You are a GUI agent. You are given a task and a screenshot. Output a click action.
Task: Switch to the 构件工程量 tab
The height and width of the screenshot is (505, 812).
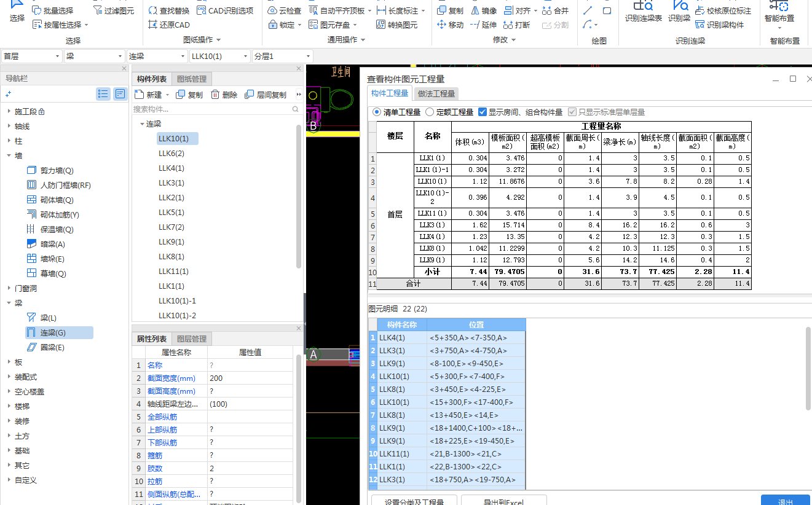pyautogui.click(x=390, y=93)
